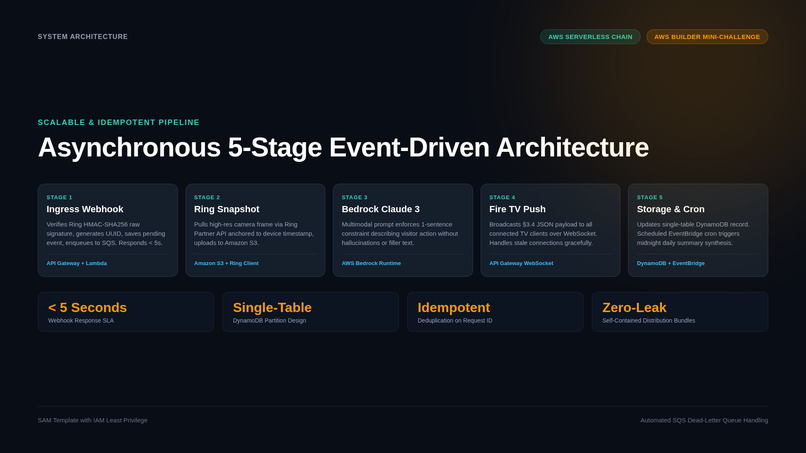Click AWS Bedrock Runtime label
806x453 pixels.
(x=371, y=263)
